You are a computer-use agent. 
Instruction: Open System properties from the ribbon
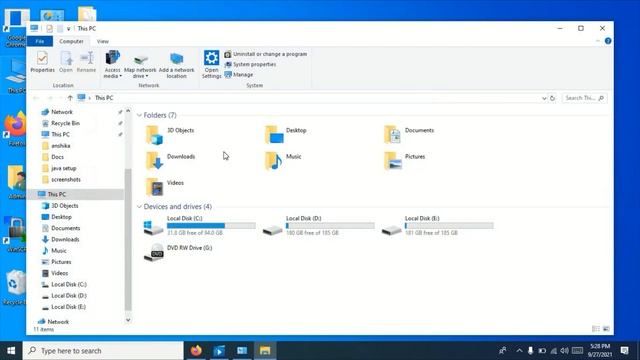[250, 64]
